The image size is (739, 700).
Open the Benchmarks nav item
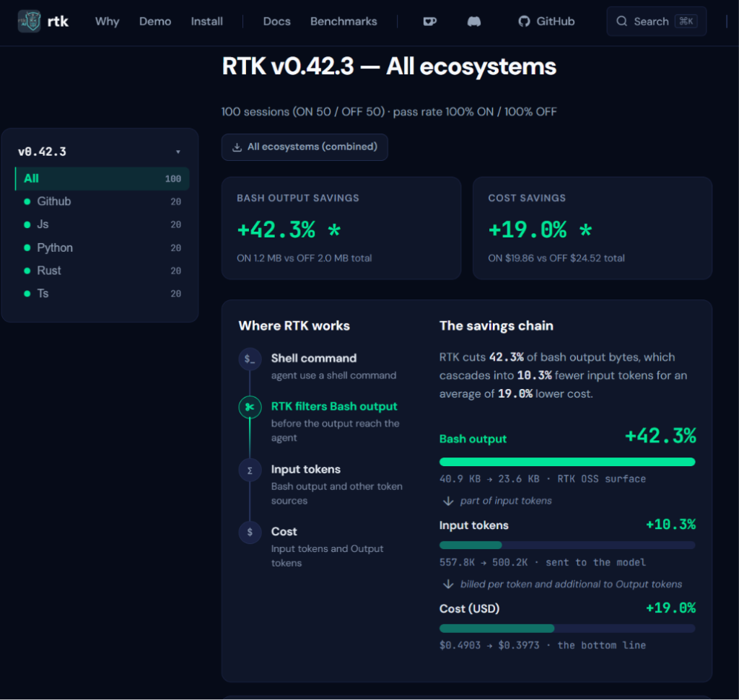click(344, 21)
